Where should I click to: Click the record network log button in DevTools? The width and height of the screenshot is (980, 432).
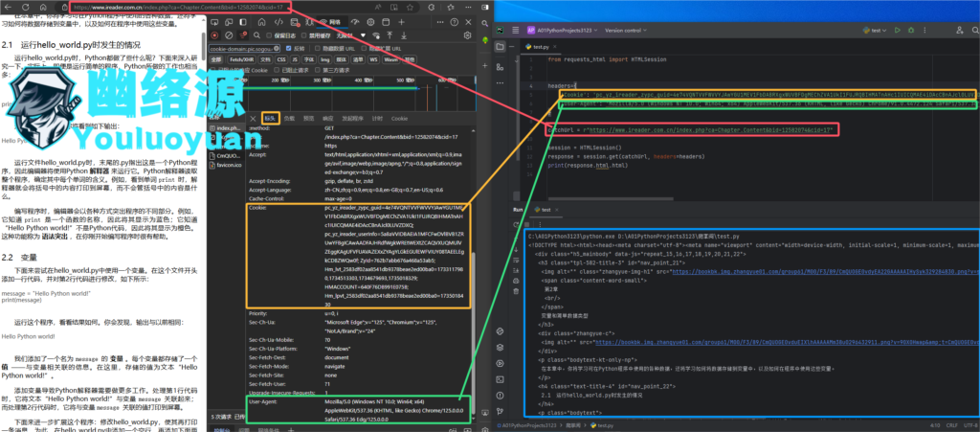point(214,35)
